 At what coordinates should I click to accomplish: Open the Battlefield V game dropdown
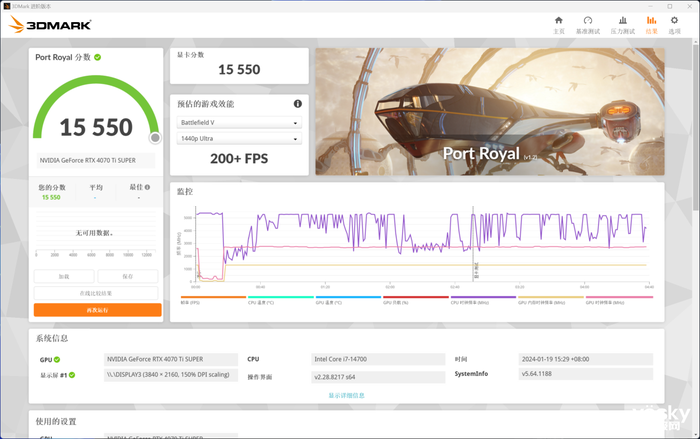pos(239,122)
